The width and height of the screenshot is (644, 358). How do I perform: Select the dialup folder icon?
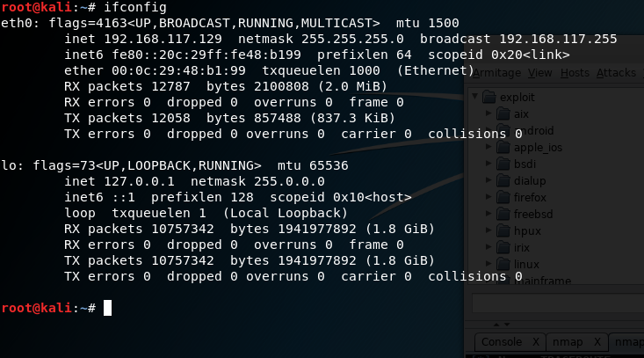(x=503, y=180)
